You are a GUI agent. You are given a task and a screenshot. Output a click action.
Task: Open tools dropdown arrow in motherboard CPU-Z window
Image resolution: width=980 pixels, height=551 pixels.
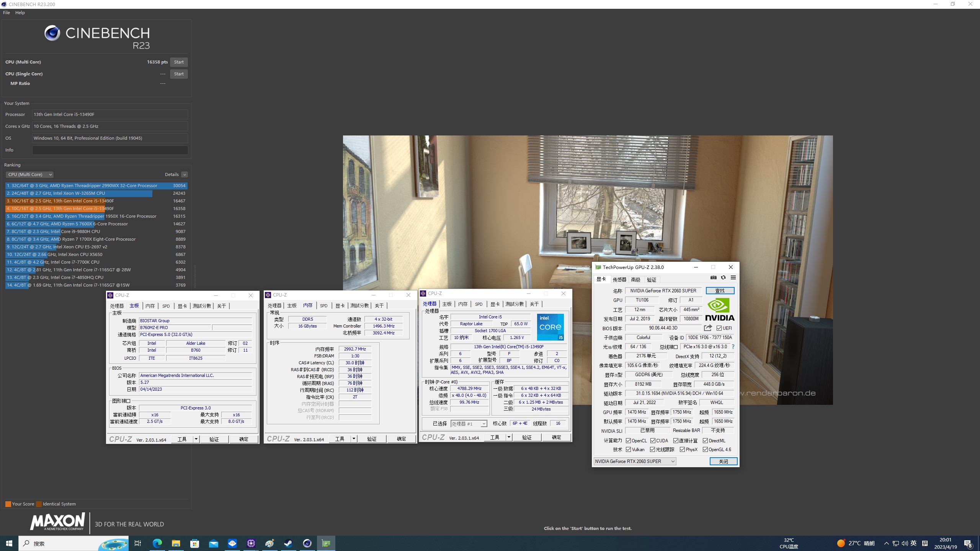coord(196,439)
